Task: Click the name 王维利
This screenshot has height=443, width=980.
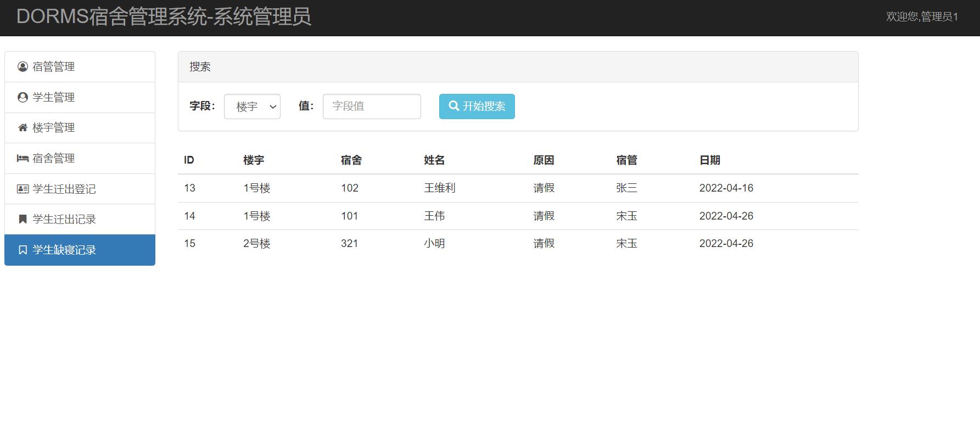Action: pyautogui.click(x=440, y=188)
